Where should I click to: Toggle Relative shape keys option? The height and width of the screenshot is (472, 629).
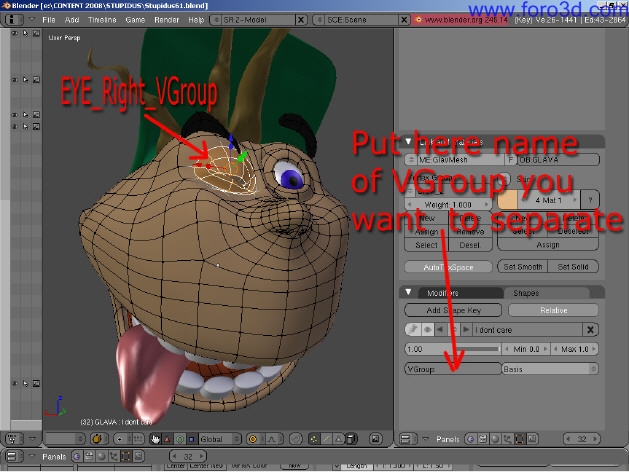click(554, 310)
